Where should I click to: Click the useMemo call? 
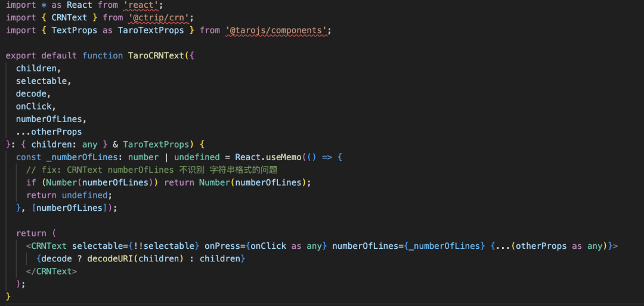point(284,158)
